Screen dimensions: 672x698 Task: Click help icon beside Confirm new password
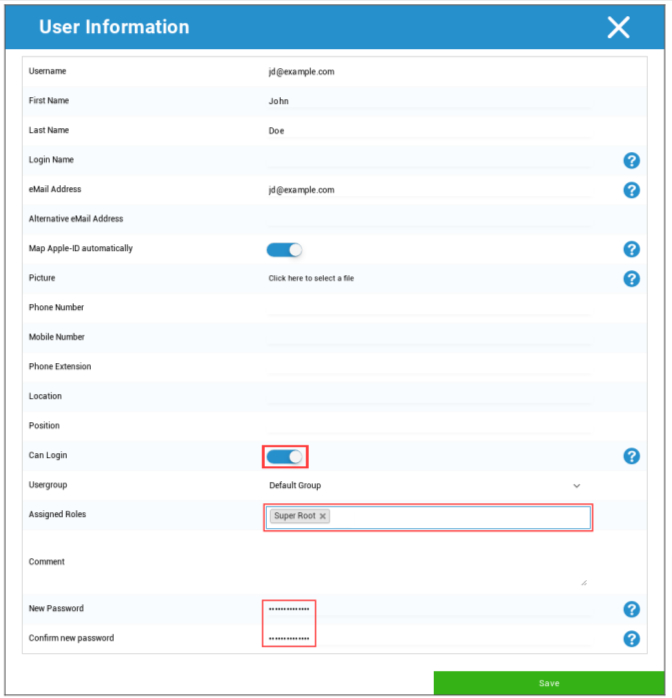631,639
